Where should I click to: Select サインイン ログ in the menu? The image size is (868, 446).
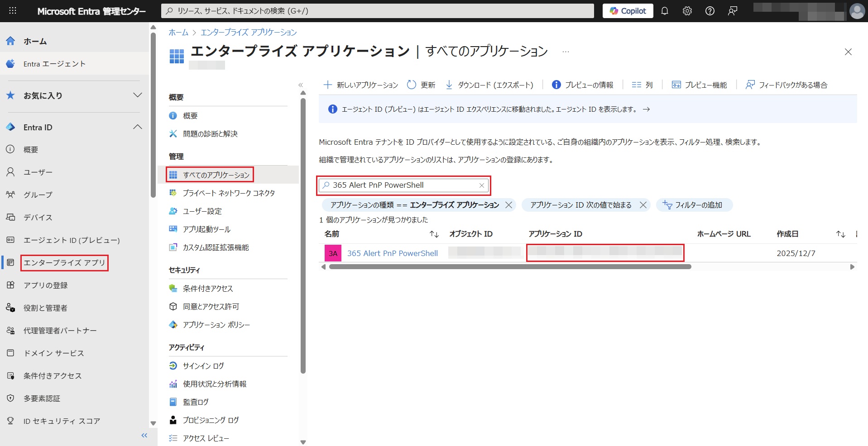coord(203,366)
